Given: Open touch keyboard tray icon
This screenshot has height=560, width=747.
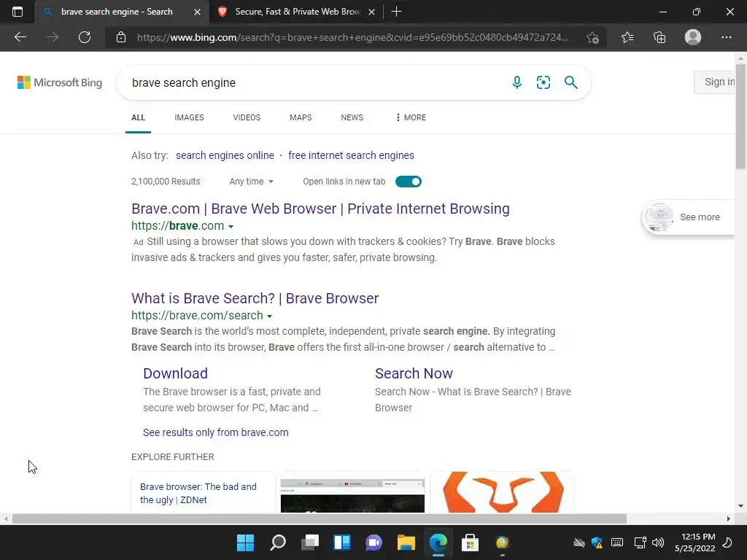Looking at the screenshot, I should 617,542.
